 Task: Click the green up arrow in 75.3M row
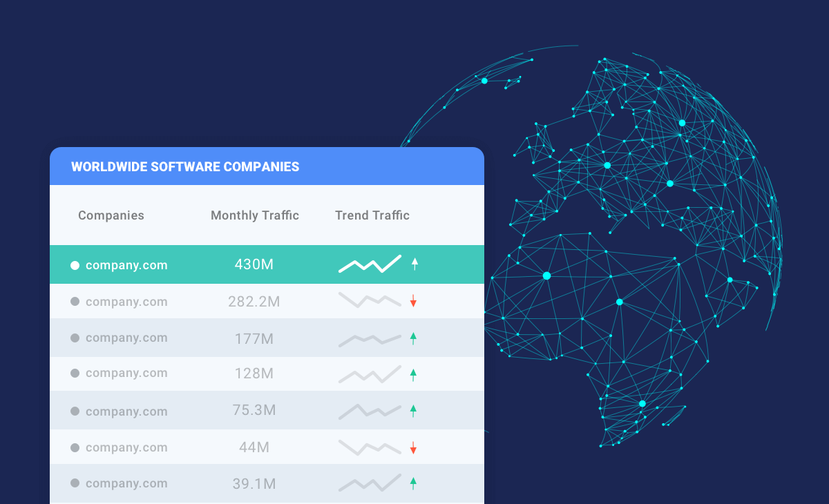[x=413, y=411]
